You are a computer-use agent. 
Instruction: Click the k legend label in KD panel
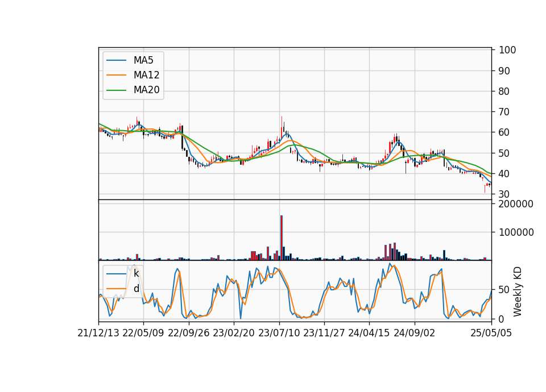(136, 274)
